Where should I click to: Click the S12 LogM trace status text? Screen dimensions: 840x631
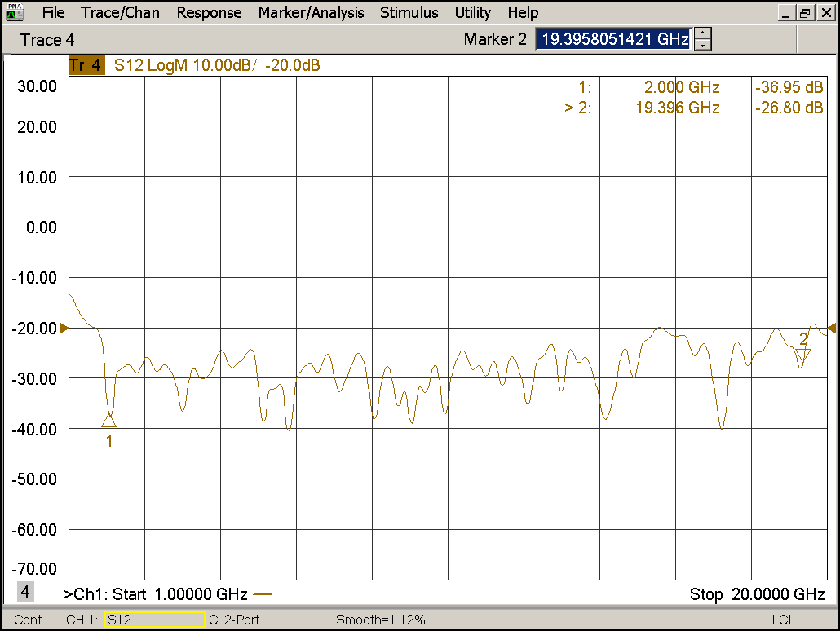[x=216, y=66]
